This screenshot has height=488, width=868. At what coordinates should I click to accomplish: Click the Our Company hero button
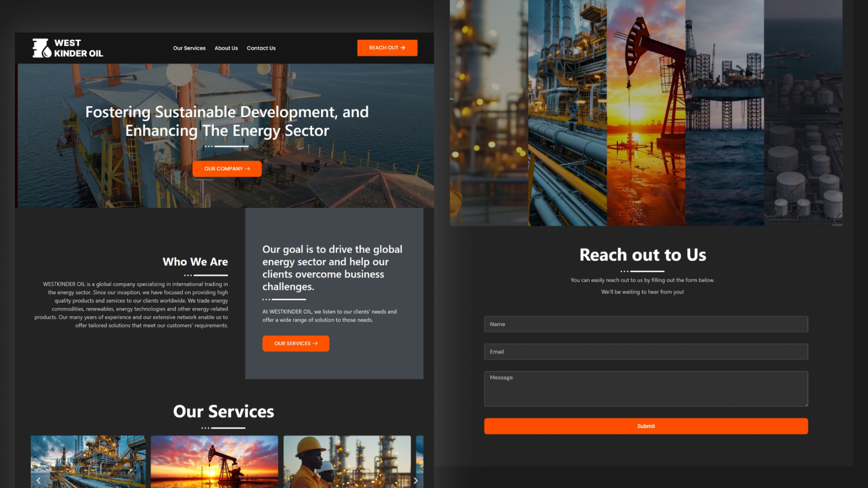coord(227,169)
